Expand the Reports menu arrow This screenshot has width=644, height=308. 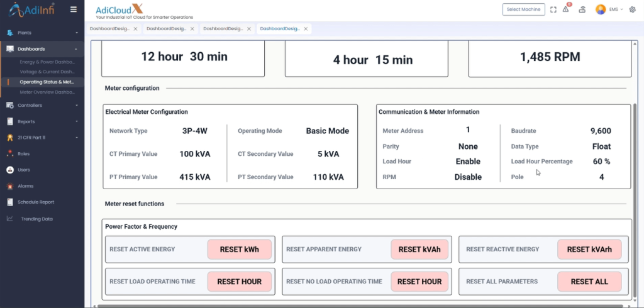pos(76,121)
